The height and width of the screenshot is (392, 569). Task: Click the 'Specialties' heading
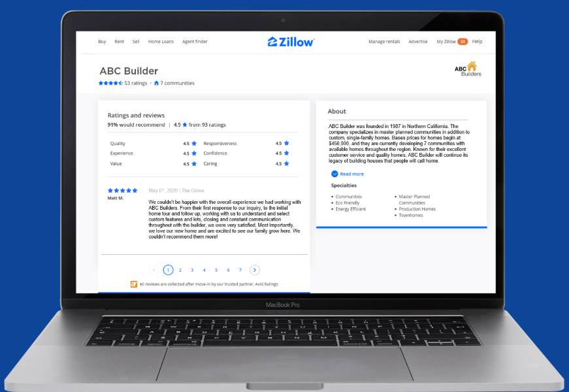pos(344,186)
